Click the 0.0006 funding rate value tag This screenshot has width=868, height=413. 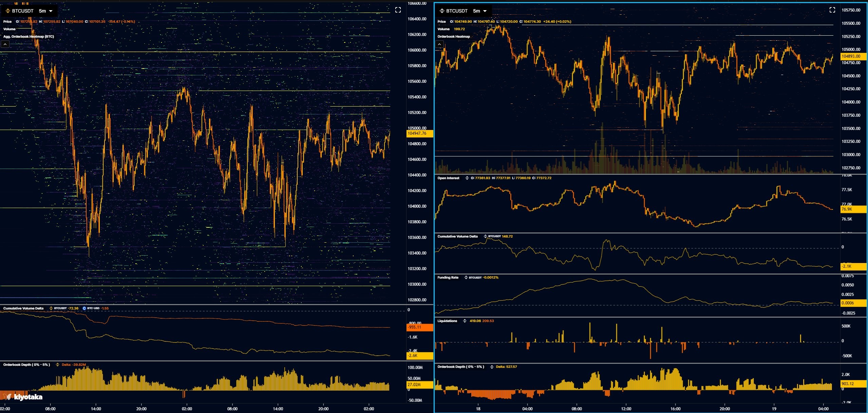coord(853,303)
